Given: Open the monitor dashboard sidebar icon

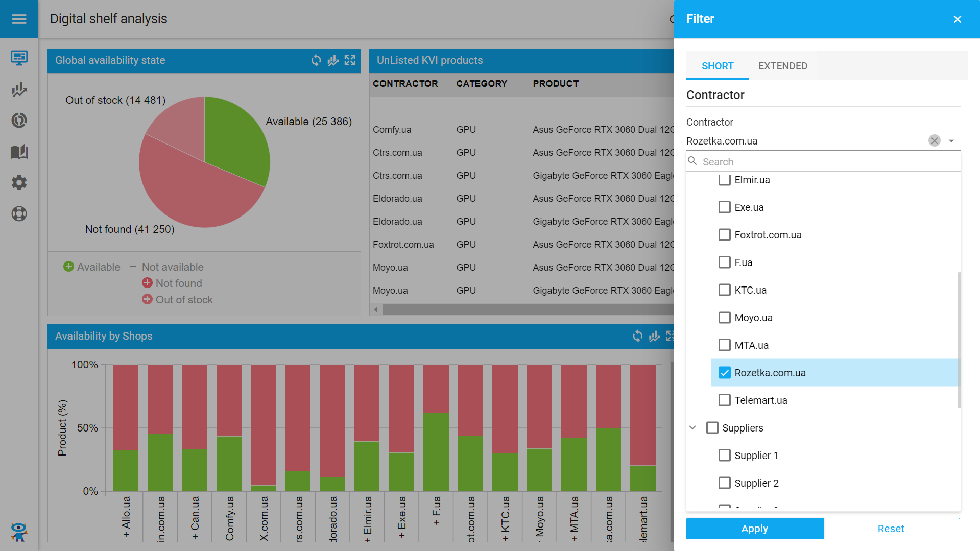Looking at the screenshot, I should click(x=19, y=58).
